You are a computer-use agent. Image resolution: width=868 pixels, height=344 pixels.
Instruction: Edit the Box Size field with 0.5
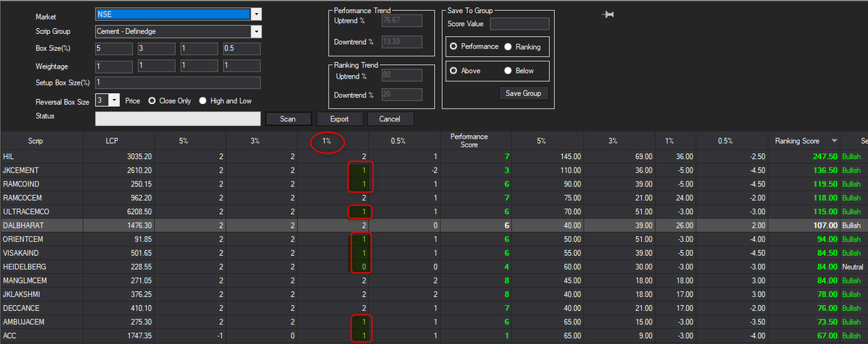(x=242, y=48)
